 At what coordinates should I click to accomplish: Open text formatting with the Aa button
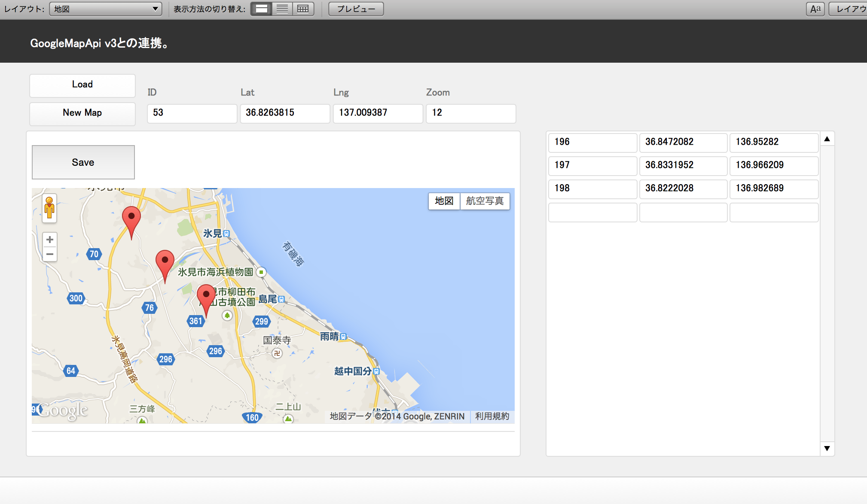[815, 9]
